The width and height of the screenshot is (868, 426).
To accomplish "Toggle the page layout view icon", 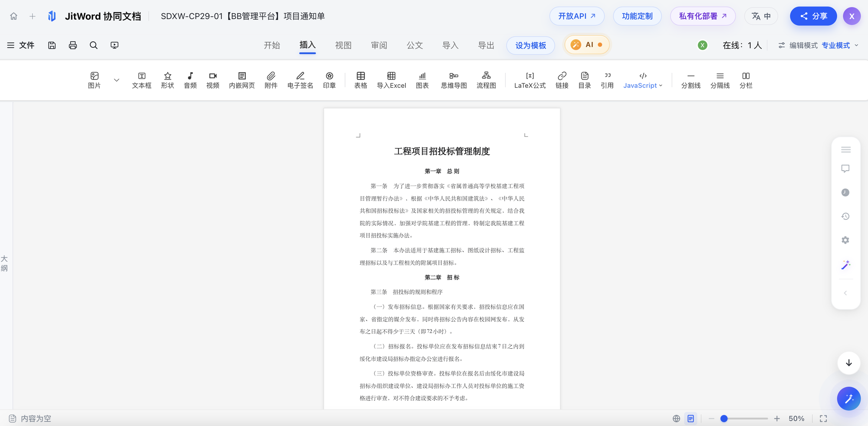I will click(690, 419).
